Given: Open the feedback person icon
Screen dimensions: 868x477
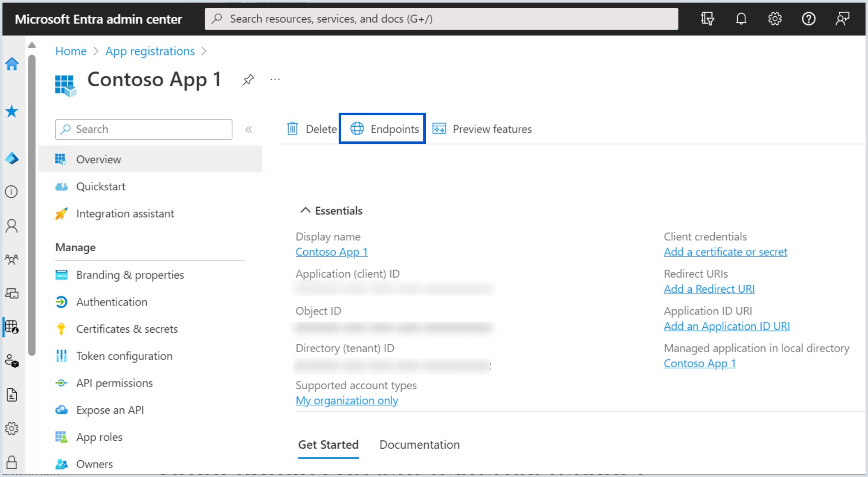Looking at the screenshot, I should (842, 19).
